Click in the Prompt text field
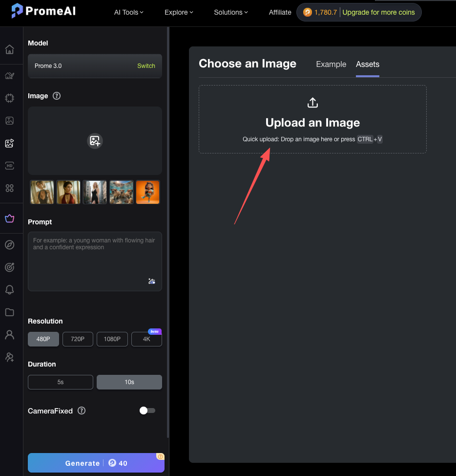This screenshot has height=476, width=456. 95,261
